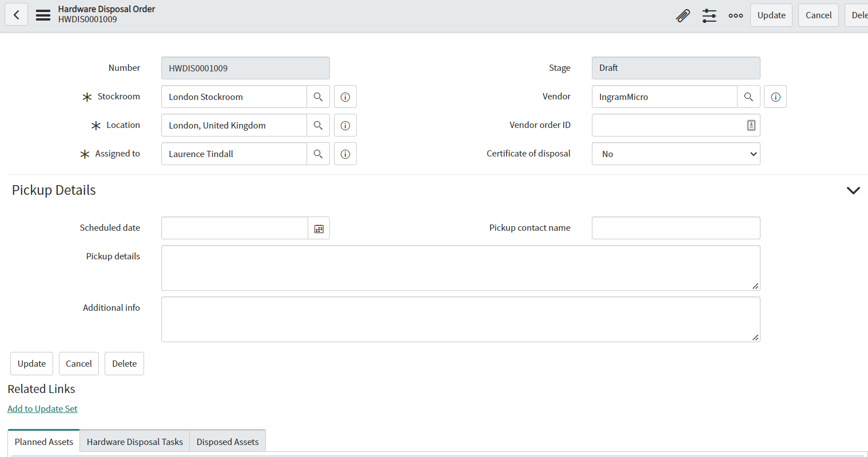
Task: Open the Vendor lookup magnifier
Action: [748, 97]
